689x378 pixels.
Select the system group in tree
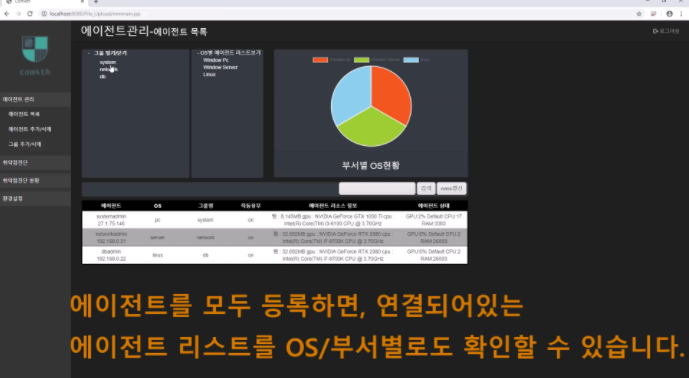tap(108, 62)
